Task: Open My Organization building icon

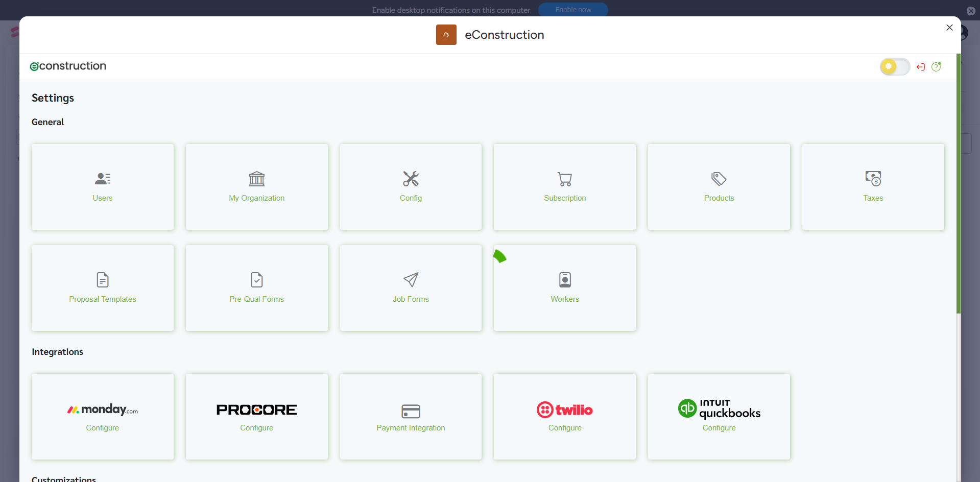Action: (x=256, y=179)
